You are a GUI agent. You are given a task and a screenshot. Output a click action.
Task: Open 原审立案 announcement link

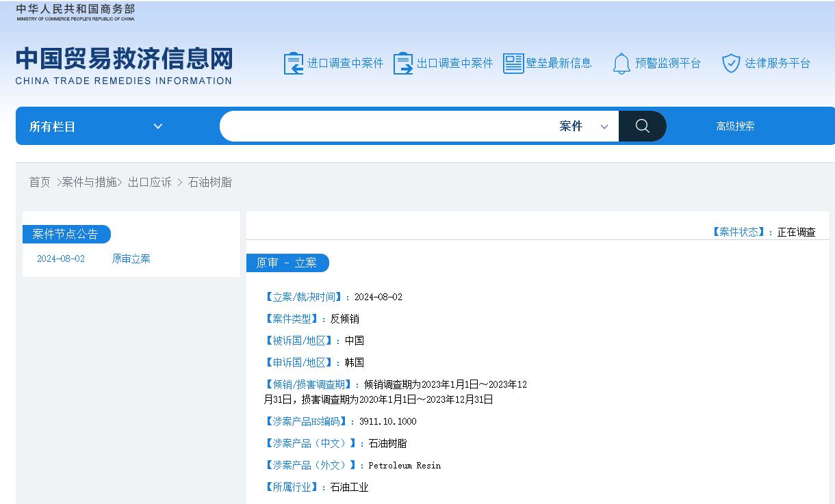tap(131, 258)
